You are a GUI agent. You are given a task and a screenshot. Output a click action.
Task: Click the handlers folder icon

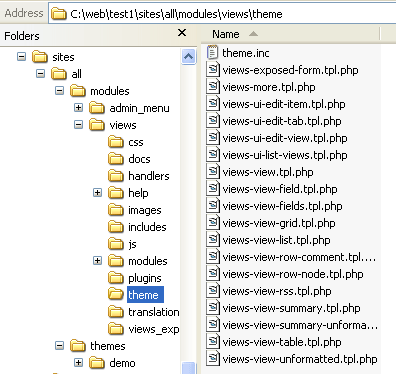[x=116, y=176]
